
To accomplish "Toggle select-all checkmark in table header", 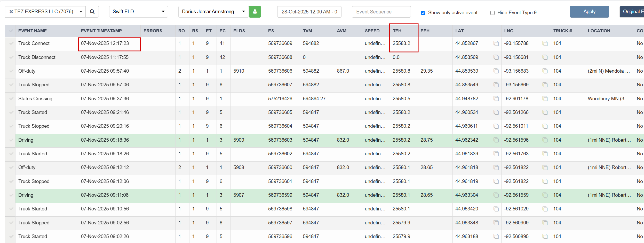I will (x=11, y=31).
